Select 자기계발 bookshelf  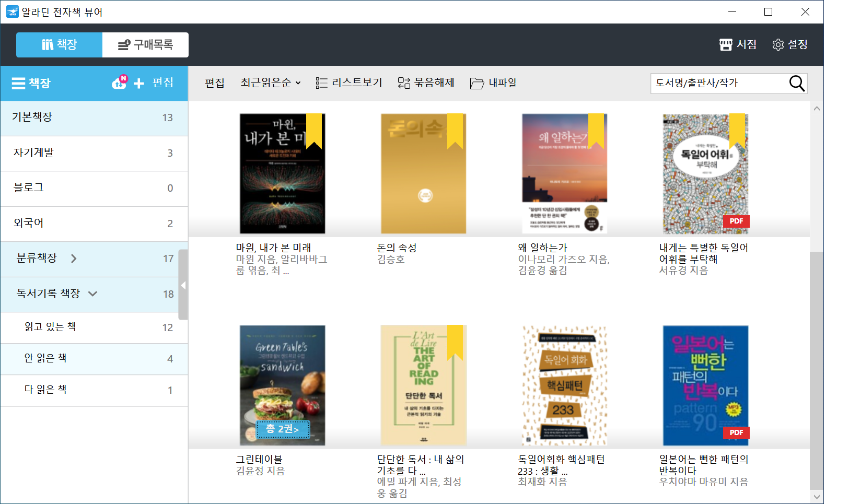[x=94, y=154]
